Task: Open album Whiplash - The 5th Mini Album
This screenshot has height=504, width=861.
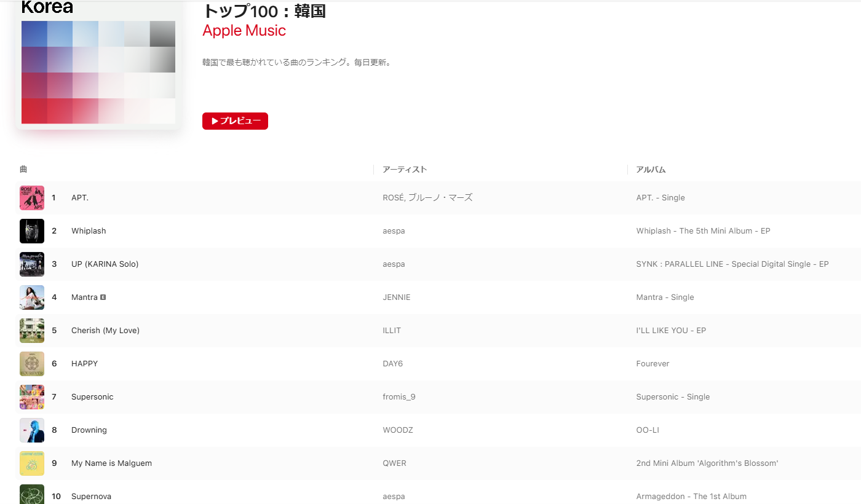Action: (703, 231)
